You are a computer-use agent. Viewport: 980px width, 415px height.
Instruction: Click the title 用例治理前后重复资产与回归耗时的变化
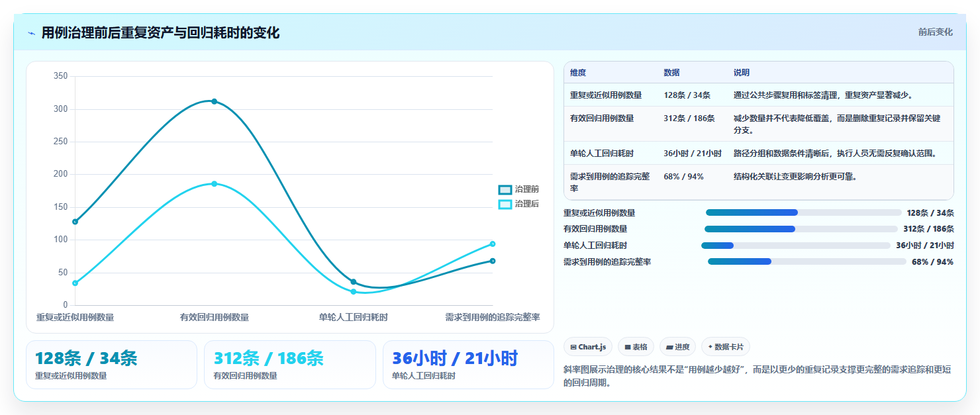pos(160,32)
